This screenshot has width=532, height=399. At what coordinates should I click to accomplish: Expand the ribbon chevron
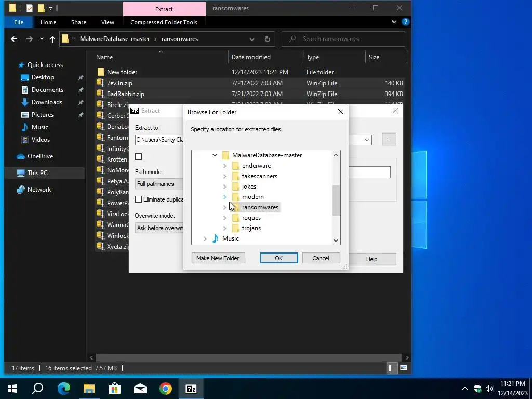(394, 22)
